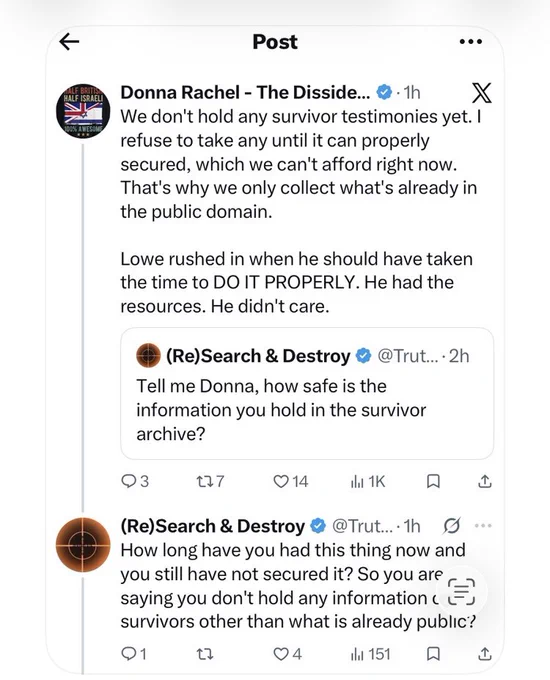Open (Re)Search & Destroy crosshair avatar in reply

[83, 545]
